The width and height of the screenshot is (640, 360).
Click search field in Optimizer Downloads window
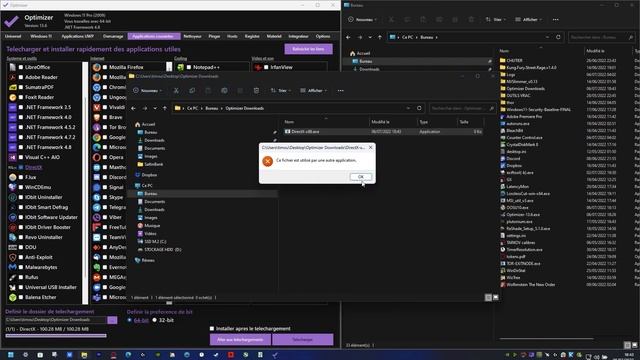coord(462,108)
